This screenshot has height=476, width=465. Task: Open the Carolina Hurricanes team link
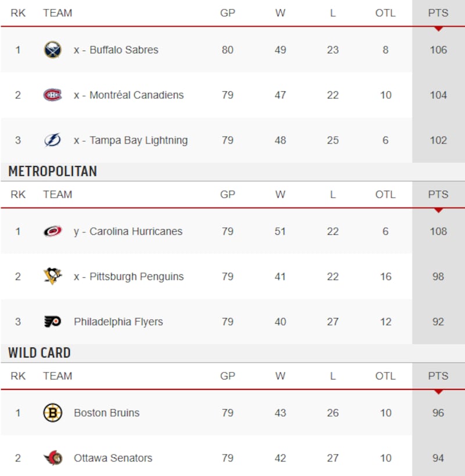pyautogui.click(x=136, y=231)
